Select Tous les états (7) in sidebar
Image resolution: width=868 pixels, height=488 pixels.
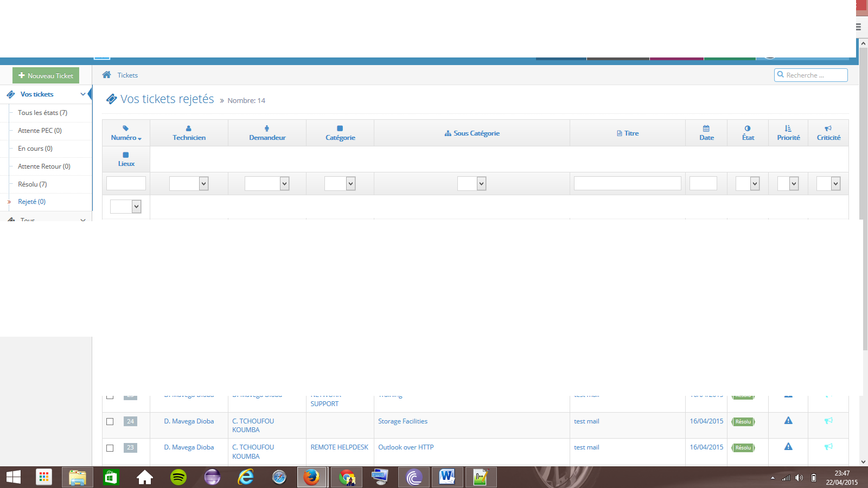pos(42,113)
